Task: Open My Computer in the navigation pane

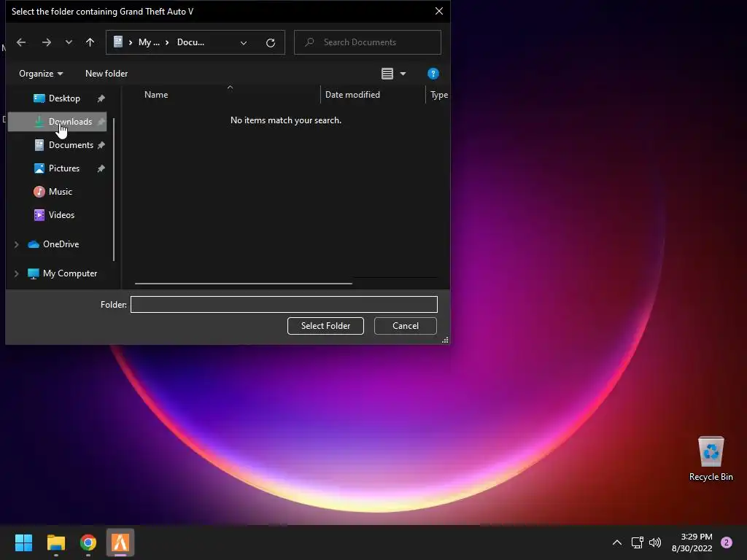Action: 70,273
